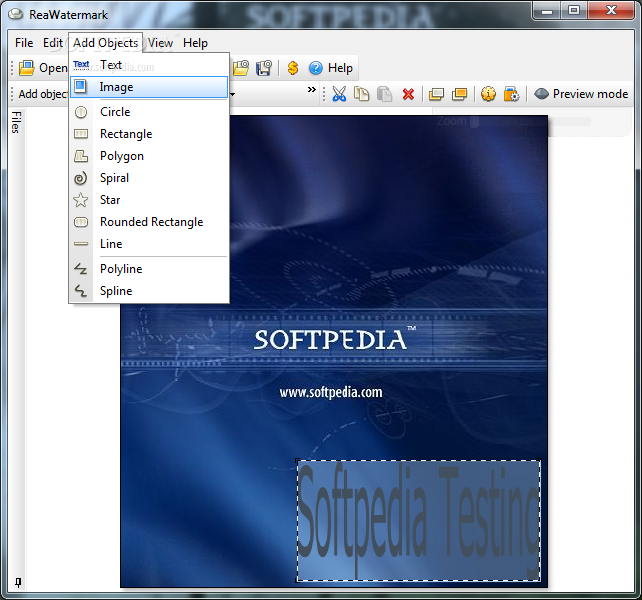This screenshot has height=600, width=642.
Task: Add a Polygon object
Action: pos(149,156)
